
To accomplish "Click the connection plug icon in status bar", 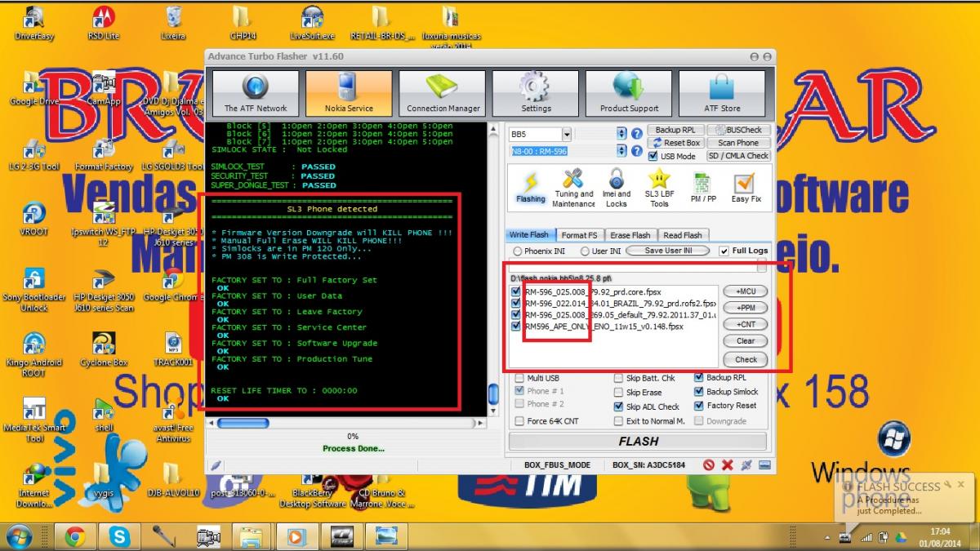I will click(746, 464).
